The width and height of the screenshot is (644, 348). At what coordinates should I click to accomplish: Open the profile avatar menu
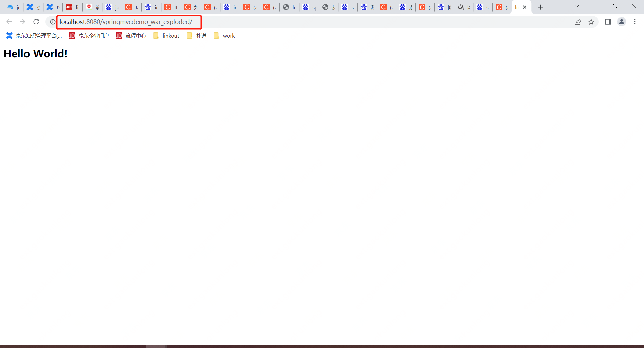(x=622, y=22)
